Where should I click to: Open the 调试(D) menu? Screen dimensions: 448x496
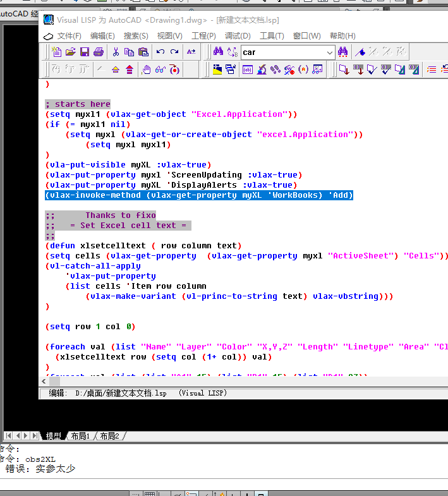click(238, 36)
